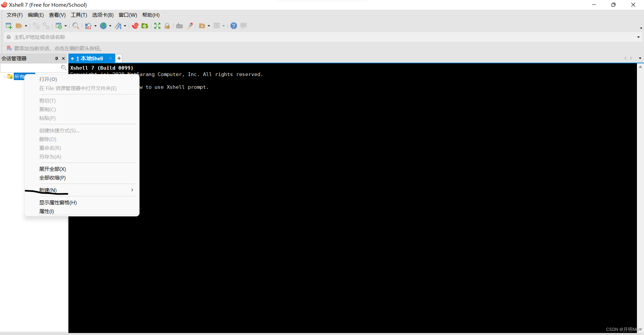Screen dimensions: 644x335
Task: Open the 帮助(H) menu
Action: pyautogui.click(x=151, y=15)
